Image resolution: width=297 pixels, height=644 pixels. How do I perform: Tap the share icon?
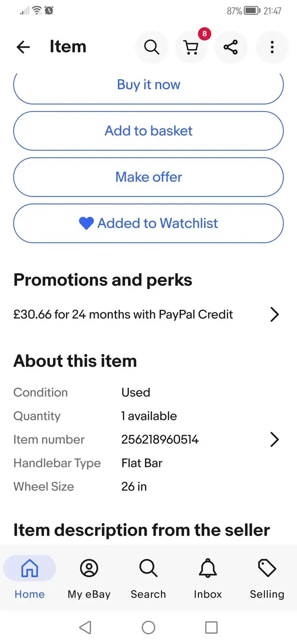[x=231, y=47]
